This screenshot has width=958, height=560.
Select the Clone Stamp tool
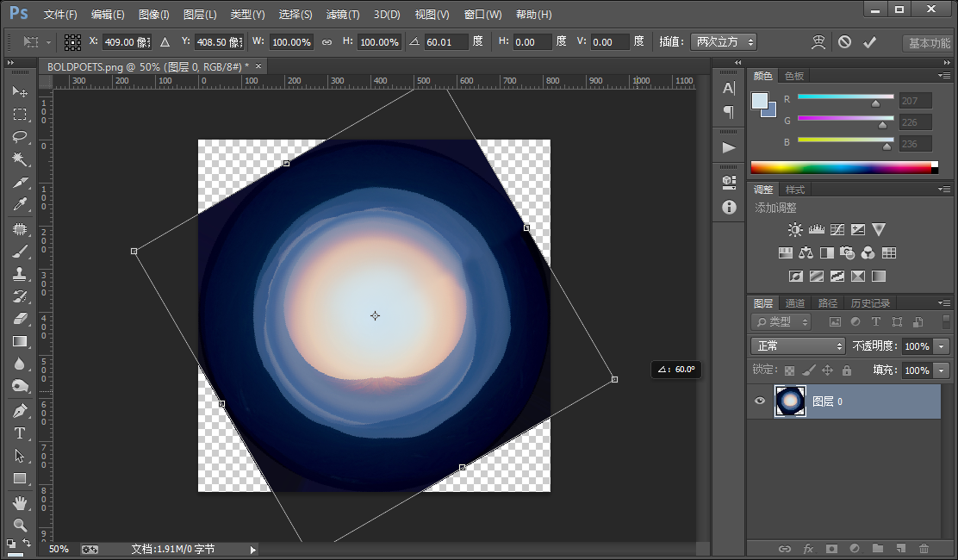(20, 274)
